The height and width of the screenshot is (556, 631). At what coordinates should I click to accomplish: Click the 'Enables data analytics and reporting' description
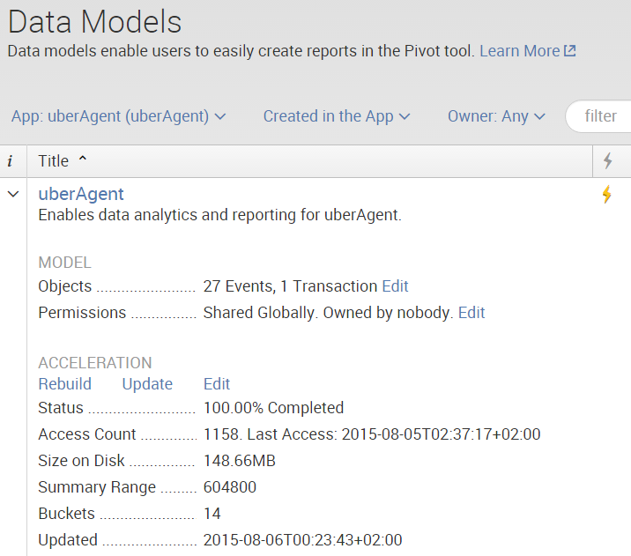tap(220, 215)
